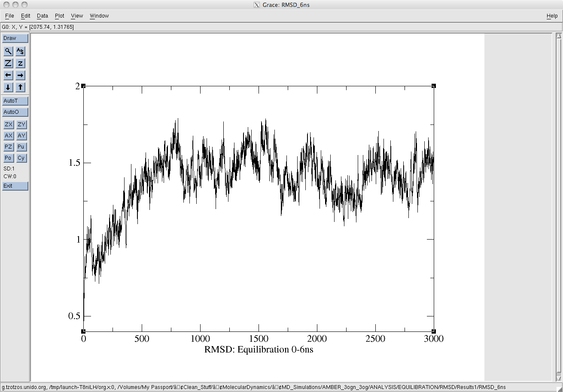The width and height of the screenshot is (563, 392).
Task: Open the Help menu
Action: pos(552,16)
